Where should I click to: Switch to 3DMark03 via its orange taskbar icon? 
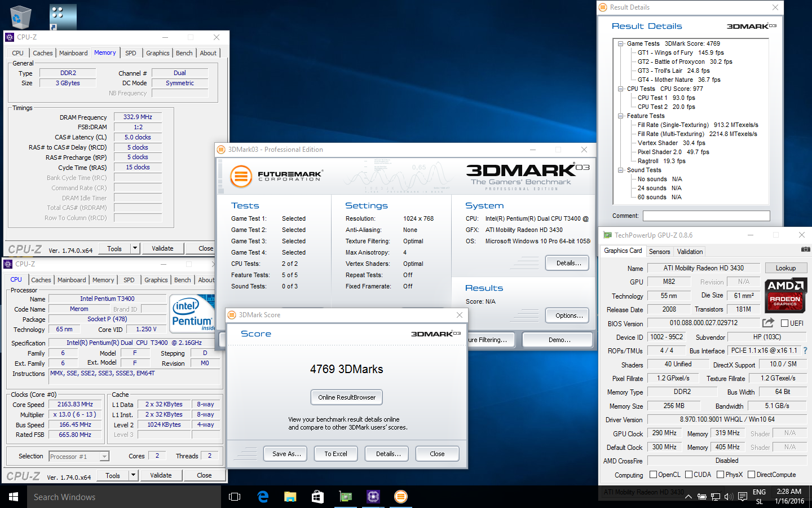(x=400, y=497)
